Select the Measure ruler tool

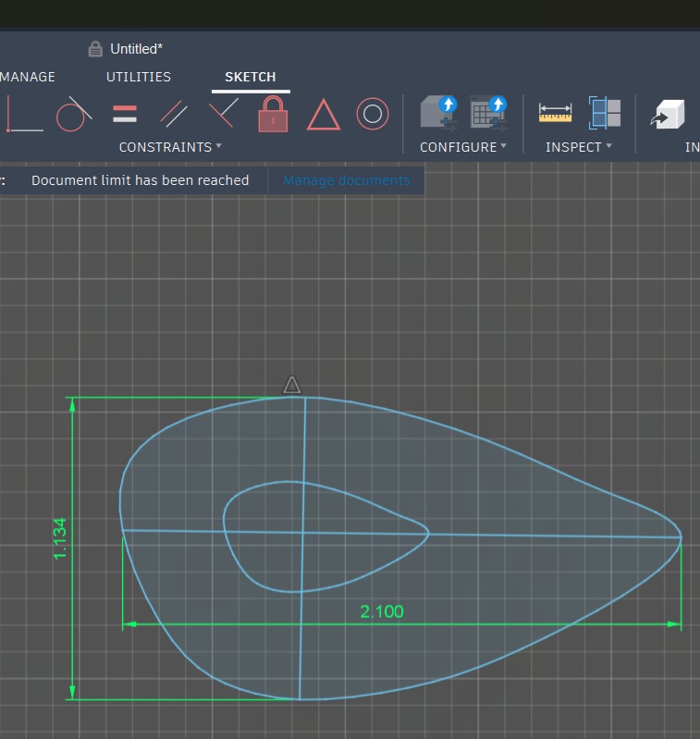pyautogui.click(x=555, y=113)
